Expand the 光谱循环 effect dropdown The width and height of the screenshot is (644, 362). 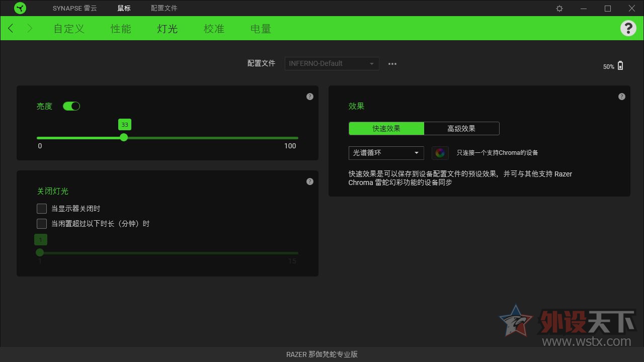pos(386,153)
